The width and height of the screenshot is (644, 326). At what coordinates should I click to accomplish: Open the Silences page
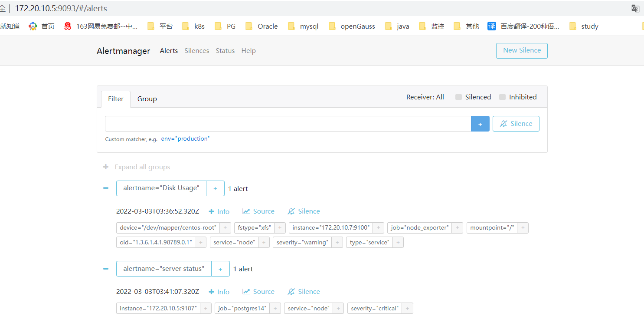pos(196,50)
